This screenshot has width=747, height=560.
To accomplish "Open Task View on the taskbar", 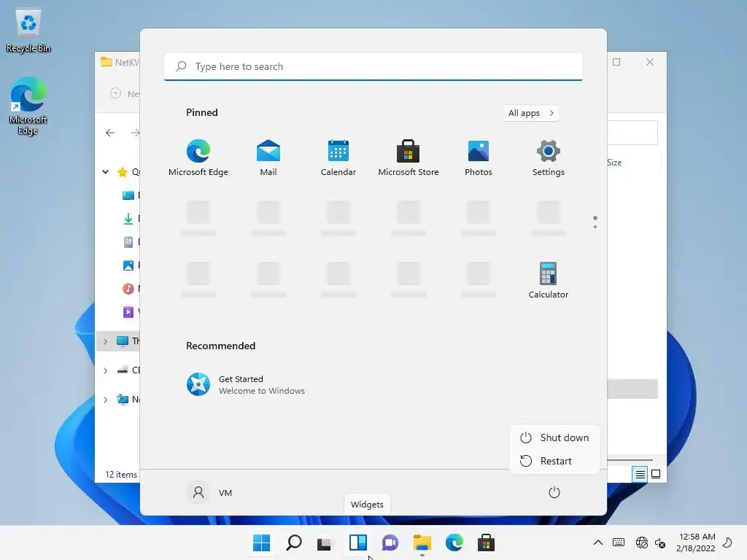I will coord(325,542).
